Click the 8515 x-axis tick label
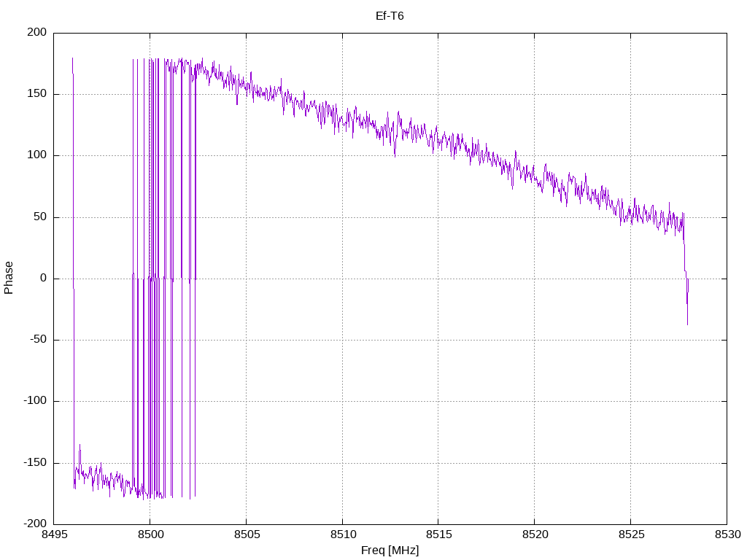Image resolution: width=747 pixels, height=560 pixels. pos(438,534)
